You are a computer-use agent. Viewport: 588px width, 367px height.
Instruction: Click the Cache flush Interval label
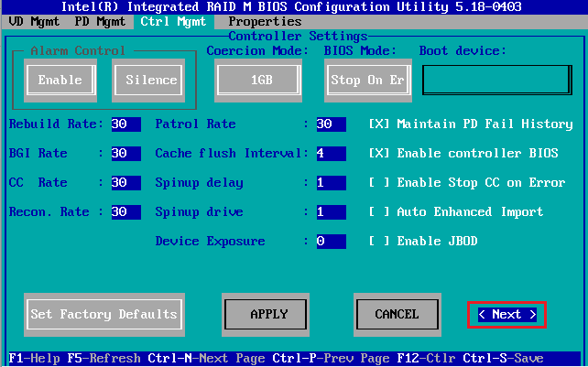click(232, 154)
